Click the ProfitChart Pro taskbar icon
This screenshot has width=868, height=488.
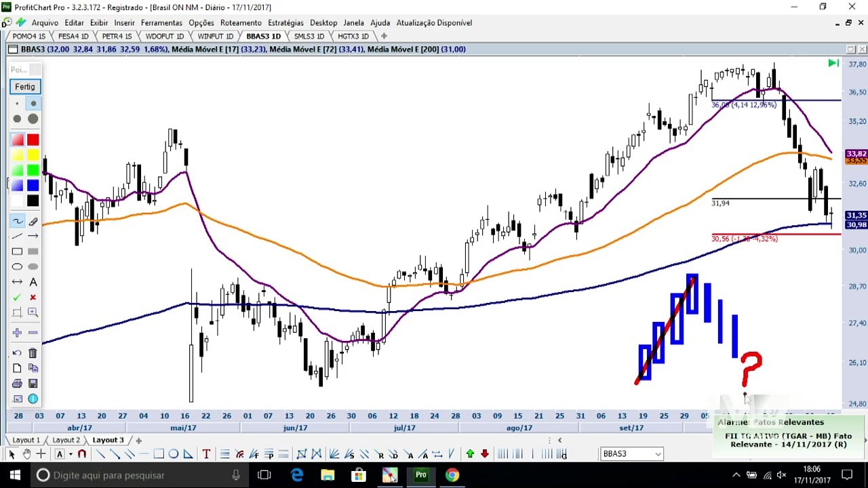pyautogui.click(x=420, y=475)
